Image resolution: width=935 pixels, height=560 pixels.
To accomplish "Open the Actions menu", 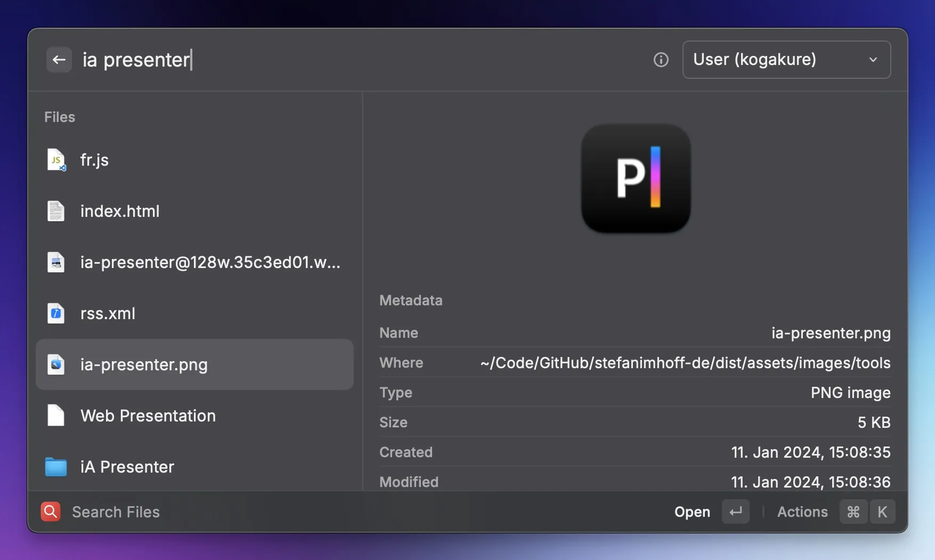I will (802, 512).
